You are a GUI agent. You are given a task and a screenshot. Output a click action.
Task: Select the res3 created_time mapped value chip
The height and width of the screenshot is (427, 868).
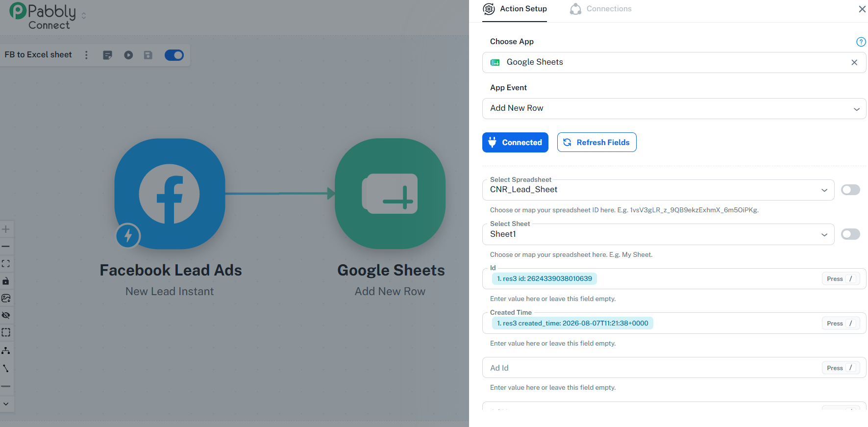[572, 323]
